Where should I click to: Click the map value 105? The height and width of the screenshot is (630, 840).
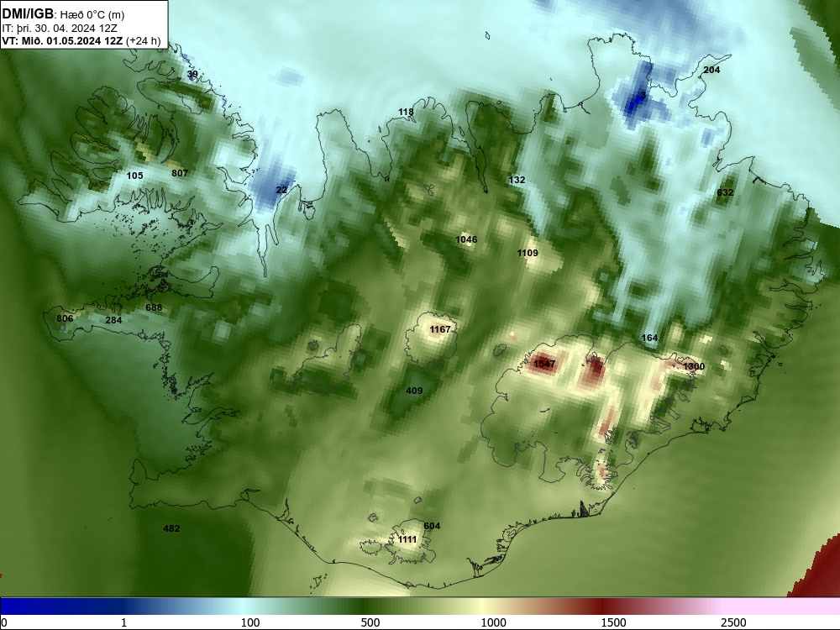(x=135, y=176)
